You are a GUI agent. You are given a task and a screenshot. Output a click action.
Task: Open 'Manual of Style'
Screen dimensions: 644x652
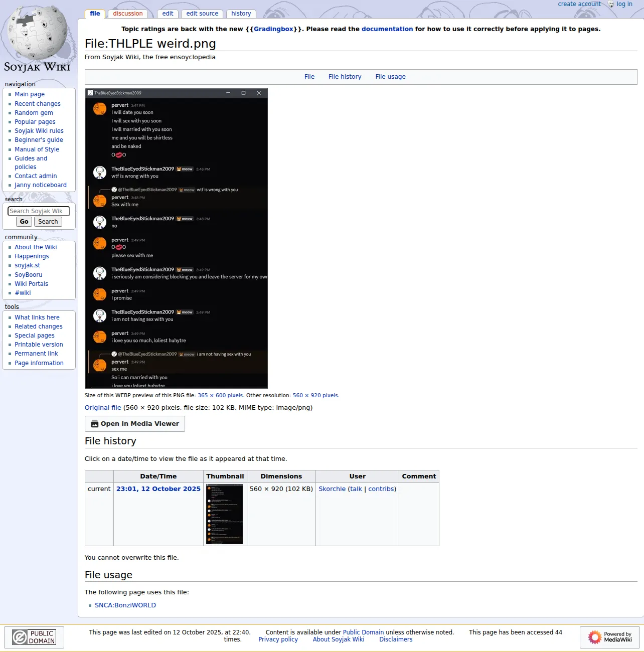coord(37,149)
